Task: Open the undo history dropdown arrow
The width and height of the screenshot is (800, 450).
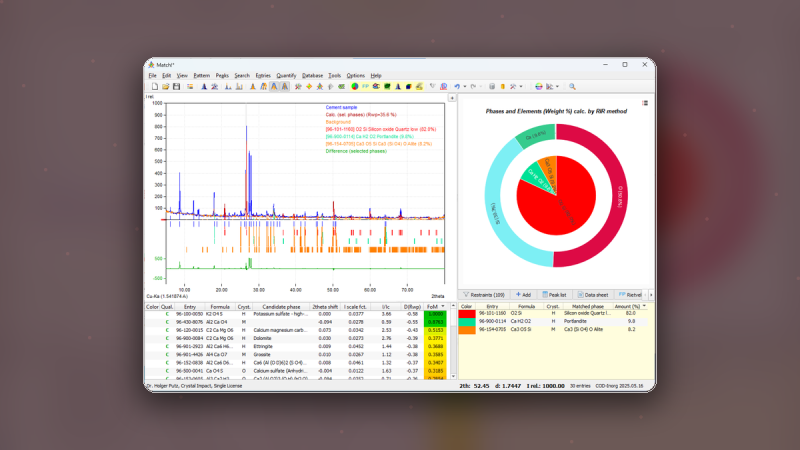Action: coord(465,87)
